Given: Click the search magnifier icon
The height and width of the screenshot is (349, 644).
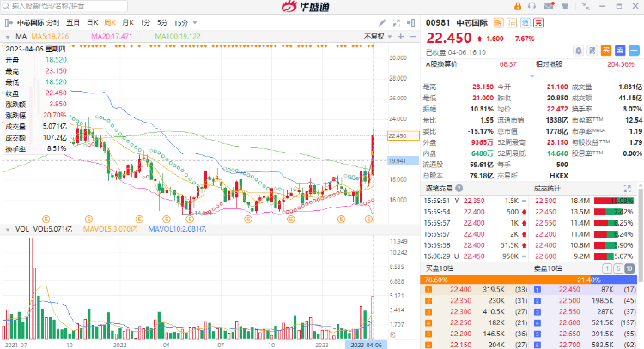Looking at the screenshot, I should pyautogui.click(x=6, y=6).
